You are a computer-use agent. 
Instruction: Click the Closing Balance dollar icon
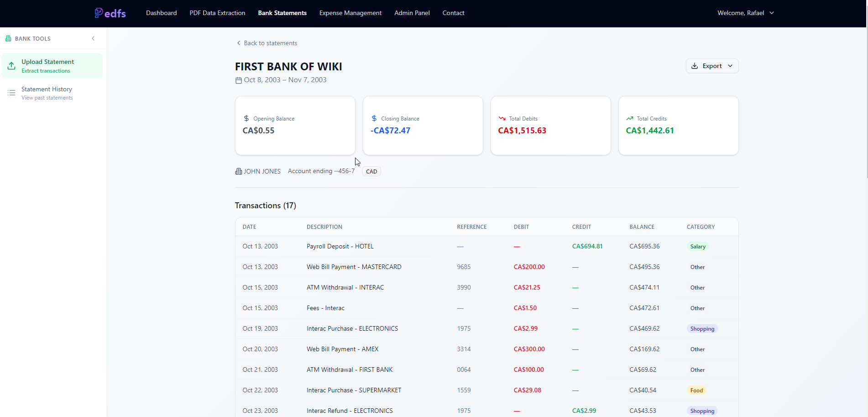click(374, 118)
